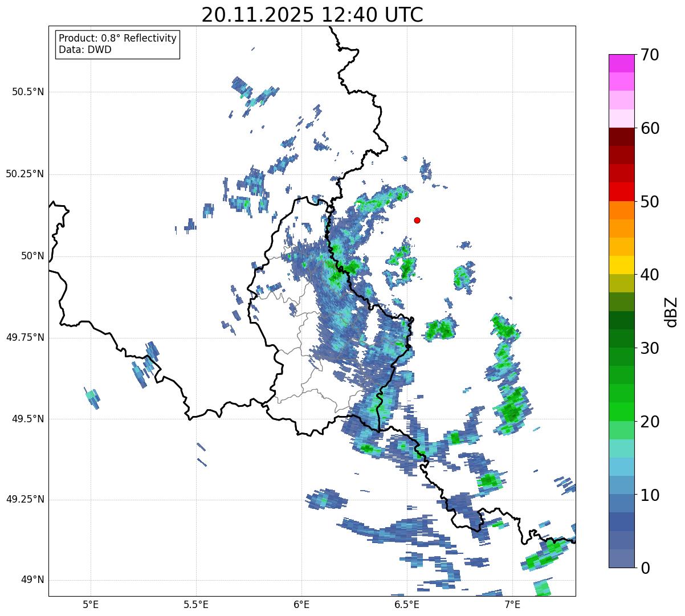The image size is (685, 616).
Task: Select the 49.75°N latitude label
Action: 25,337
